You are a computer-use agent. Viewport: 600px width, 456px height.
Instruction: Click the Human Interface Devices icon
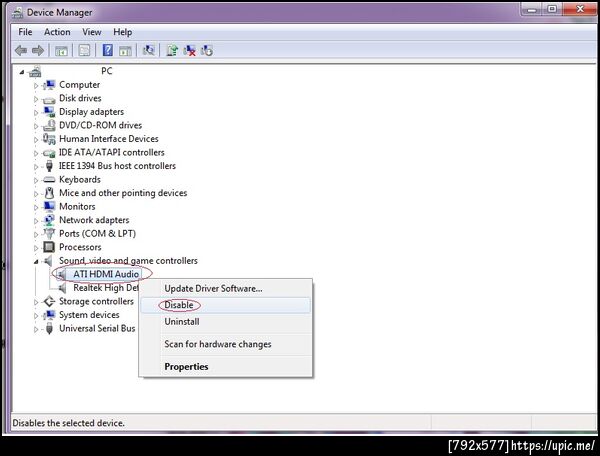[x=49, y=139]
